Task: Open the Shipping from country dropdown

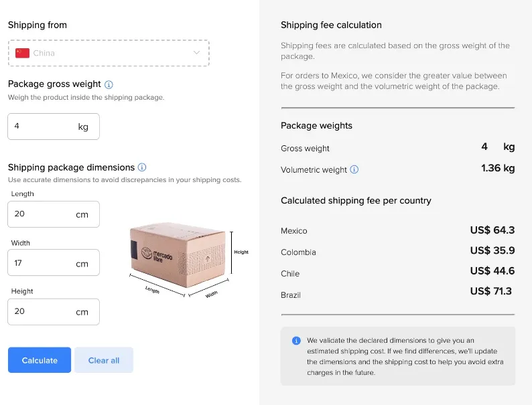Action: click(109, 53)
